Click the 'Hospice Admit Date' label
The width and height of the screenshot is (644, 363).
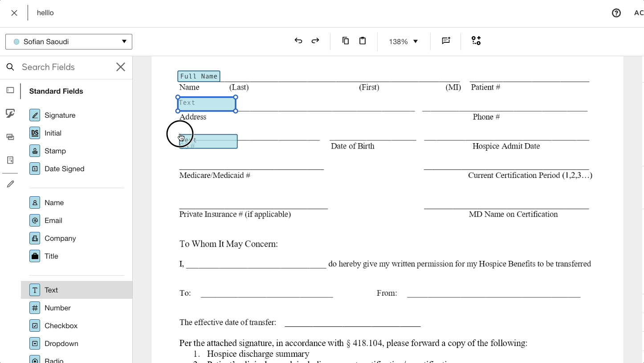click(x=506, y=146)
